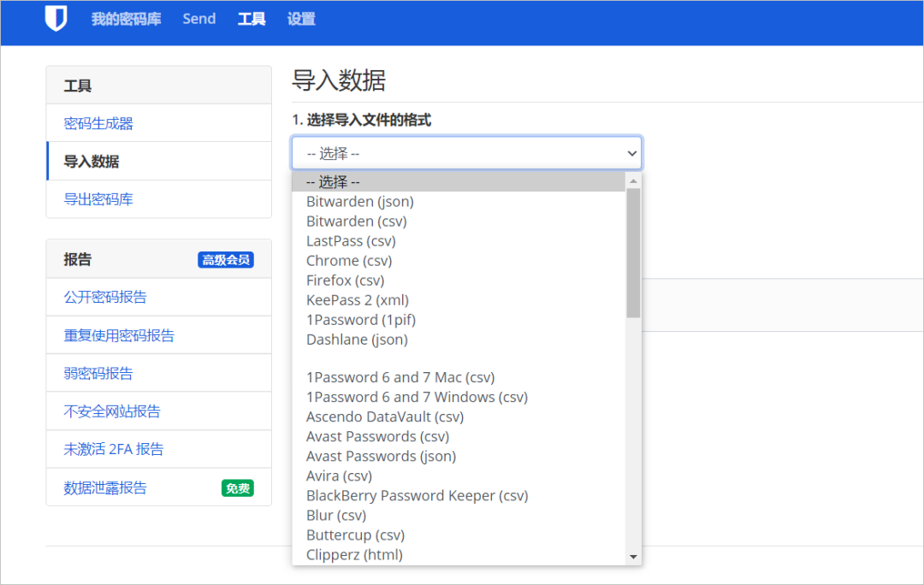Choose Avira (csv) format
The width and height of the screenshot is (924, 585).
point(459,476)
